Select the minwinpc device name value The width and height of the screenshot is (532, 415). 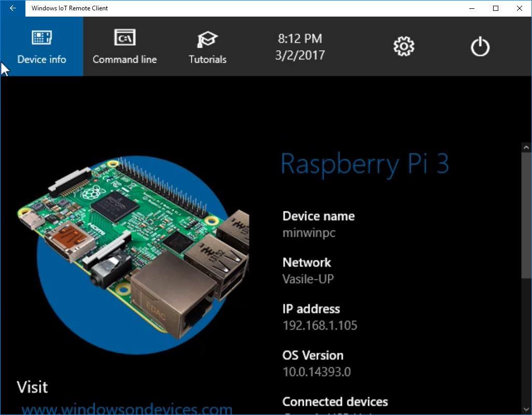point(309,233)
